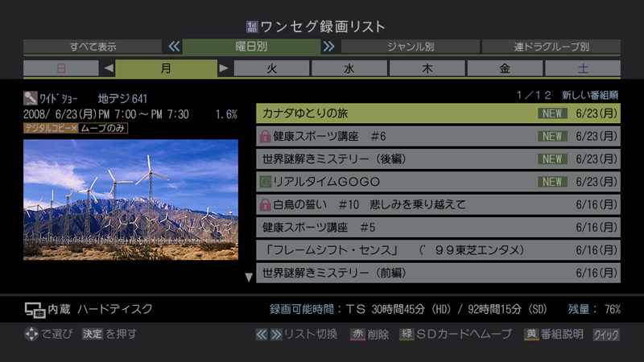Viewport: 644px width, 362px height.
Task: Click the double right arrow beside 曜日別 tab
Action: pos(328,47)
